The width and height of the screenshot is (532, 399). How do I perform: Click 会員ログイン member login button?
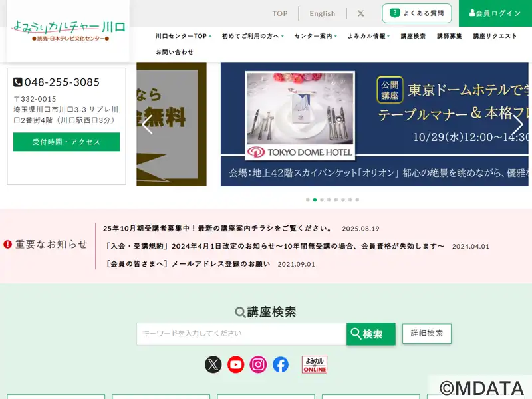tap(495, 13)
